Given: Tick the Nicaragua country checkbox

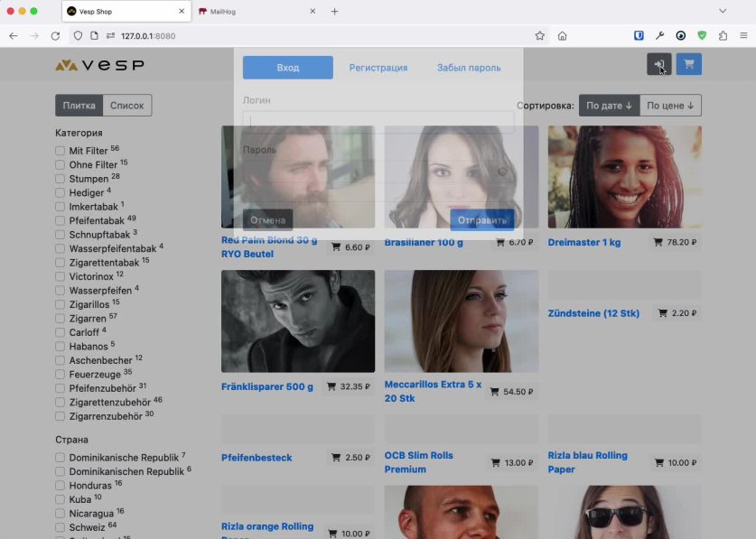Looking at the screenshot, I should (60, 514).
